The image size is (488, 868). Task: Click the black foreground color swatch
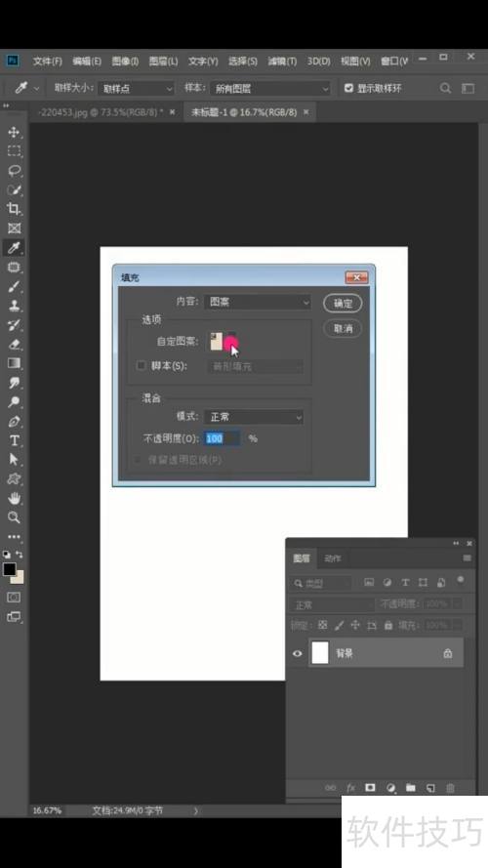pyautogui.click(x=10, y=569)
